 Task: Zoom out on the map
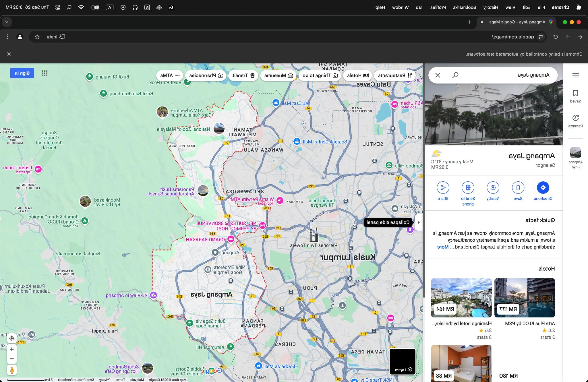12,359
